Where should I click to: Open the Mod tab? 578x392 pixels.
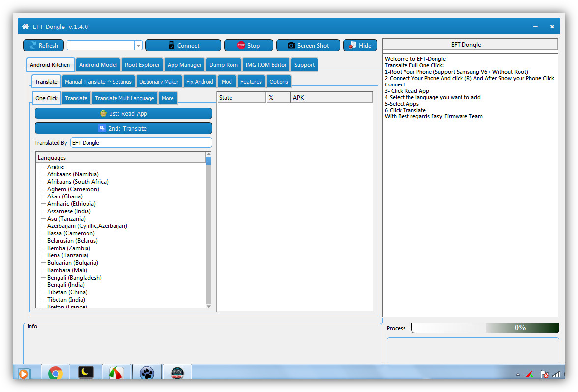[227, 82]
